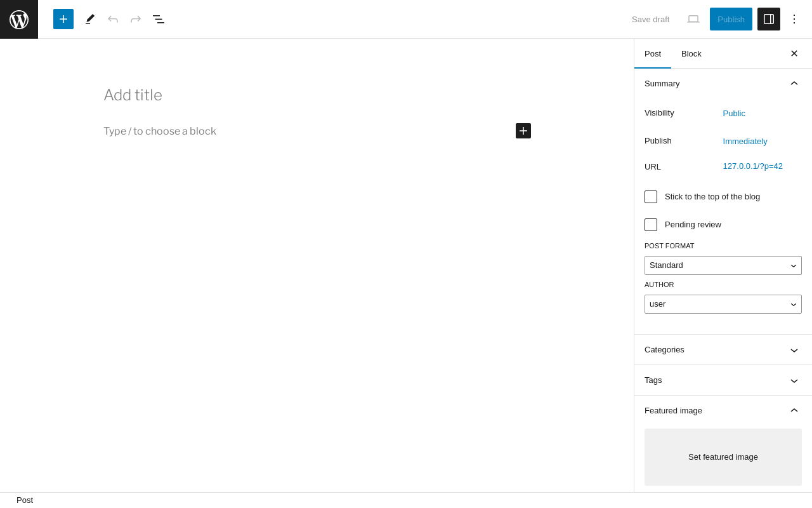Enable the Pending review checkbox
812x508 pixels.
click(x=651, y=225)
